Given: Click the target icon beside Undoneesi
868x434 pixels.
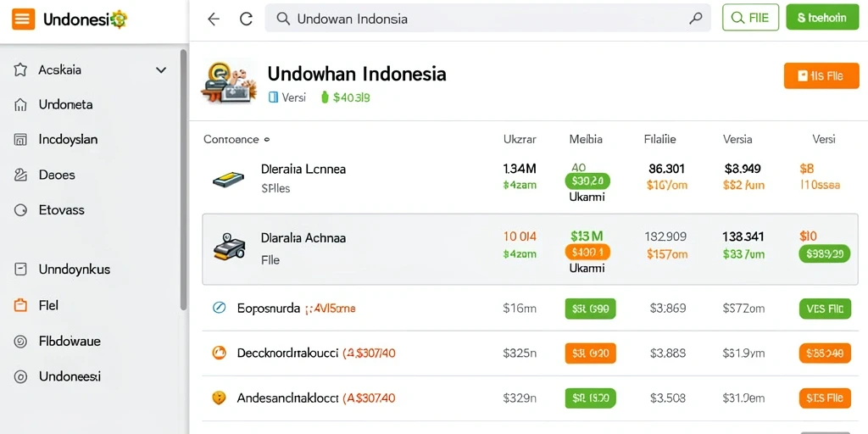Looking at the screenshot, I should click(20, 377).
